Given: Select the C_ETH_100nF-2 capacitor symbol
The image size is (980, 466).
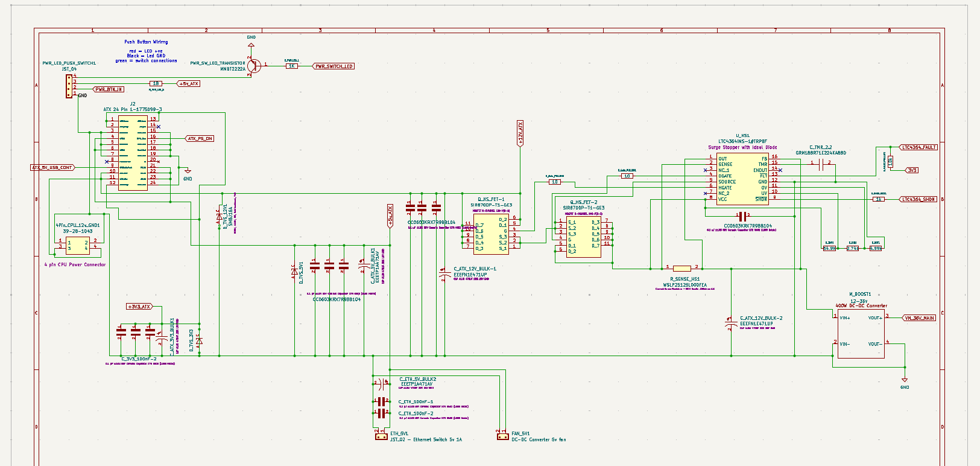Looking at the screenshot, I should tap(381, 413).
